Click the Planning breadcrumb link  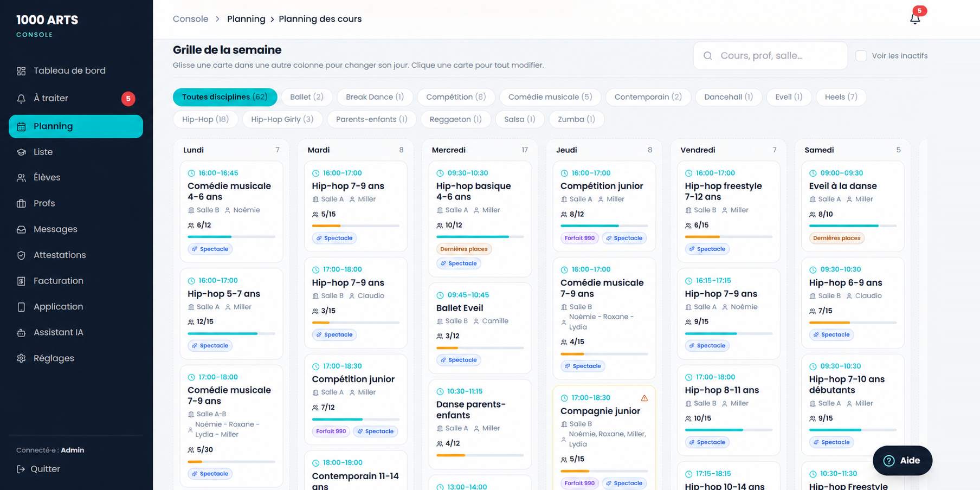click(246, 19)
